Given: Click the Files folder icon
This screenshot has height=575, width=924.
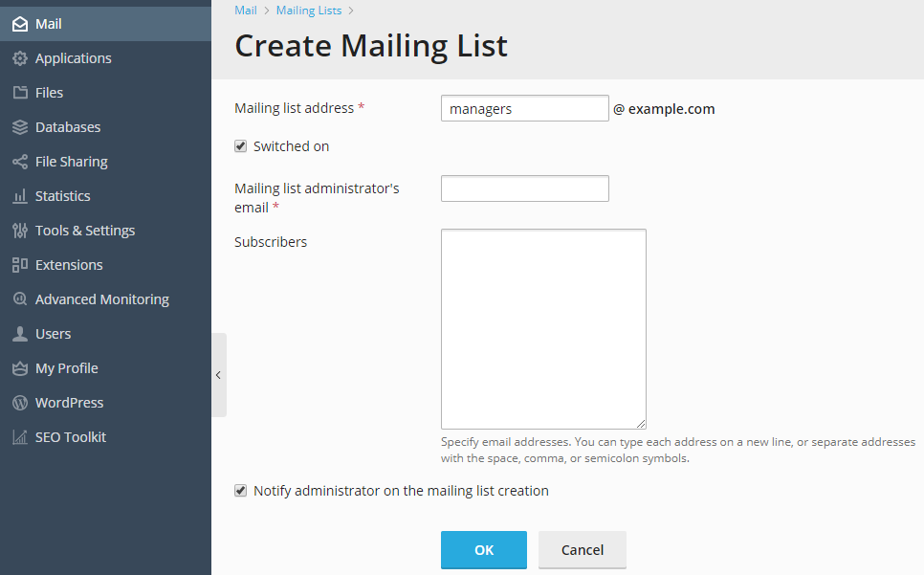Looking at the screenshot, I should pos(19,93).
